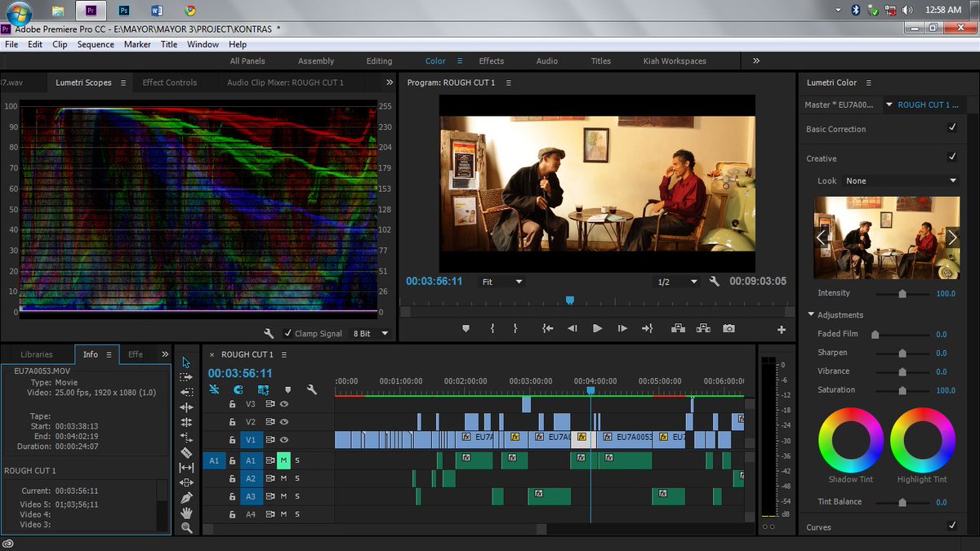Toggle the Creative section checkbox
This screenshot has width=980, height=551.
[951, 158]
